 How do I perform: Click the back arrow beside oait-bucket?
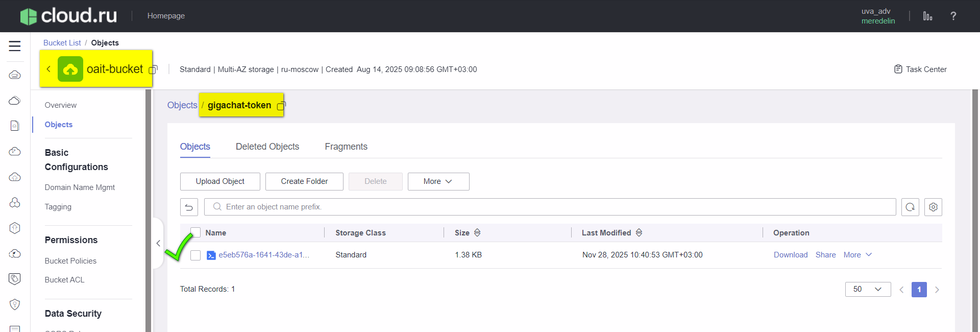48,69
